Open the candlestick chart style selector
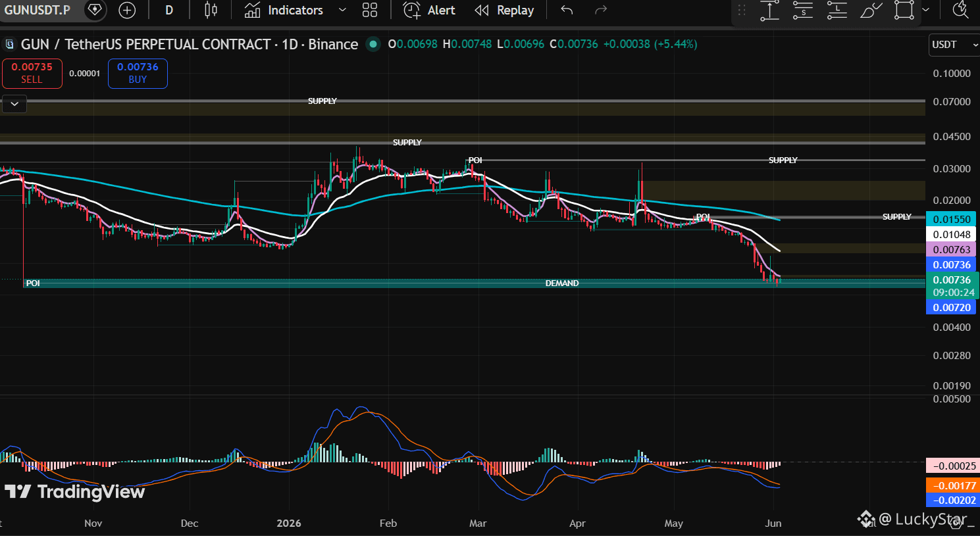 (x=211, y=10)
